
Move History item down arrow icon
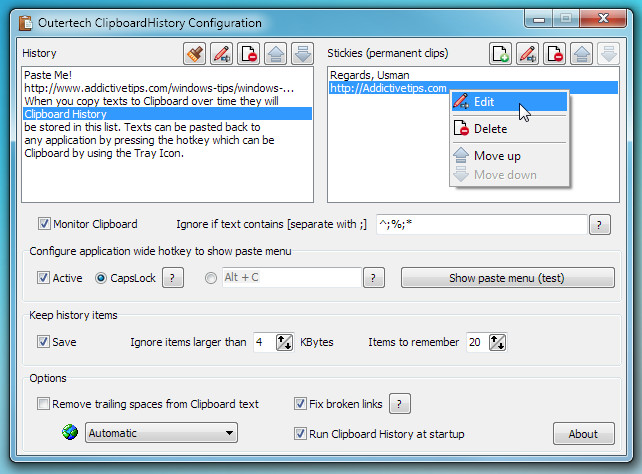pos(303,54)
